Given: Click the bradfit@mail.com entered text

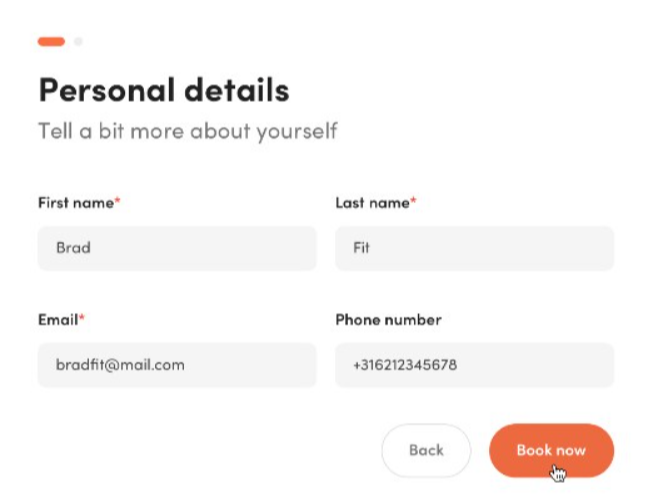Looking at the screenshot, I should coord(120,365).
